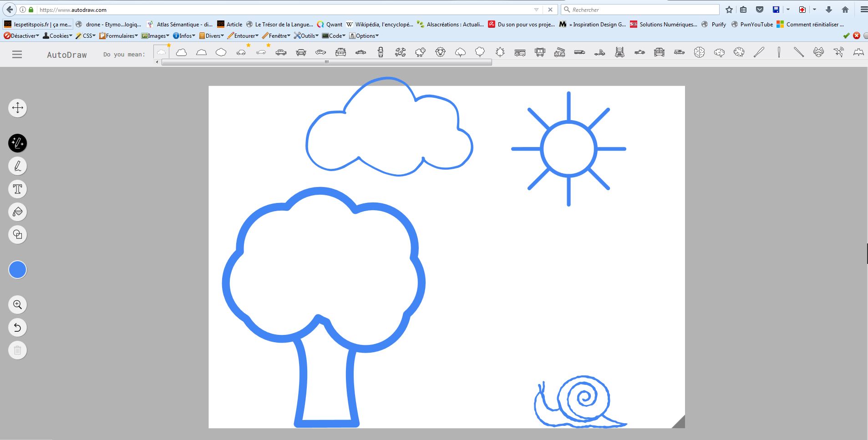Expand the Cookies dropdown menu
This screenshot has width=868, height=440.
click(x=58, y=36)
